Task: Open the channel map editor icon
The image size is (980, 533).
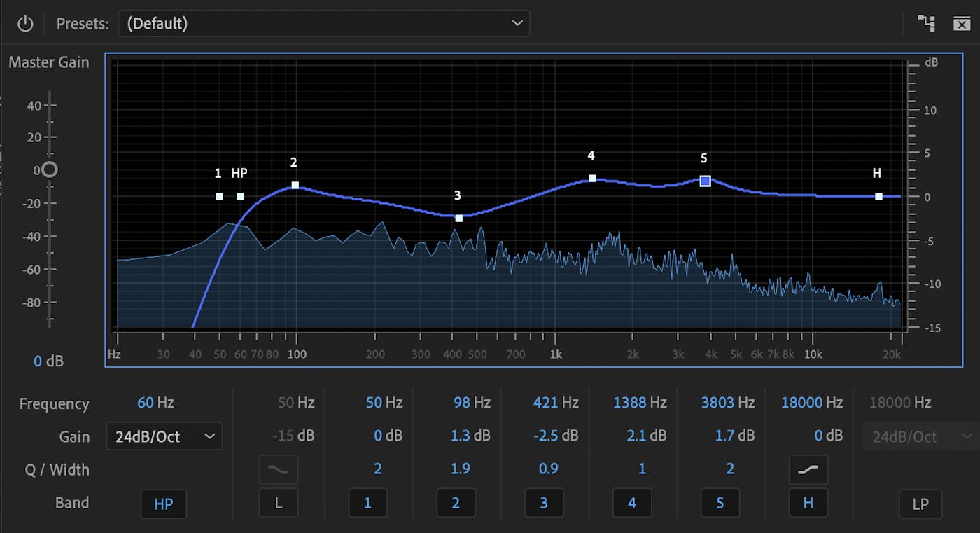Action: click(x=926, y=23)
